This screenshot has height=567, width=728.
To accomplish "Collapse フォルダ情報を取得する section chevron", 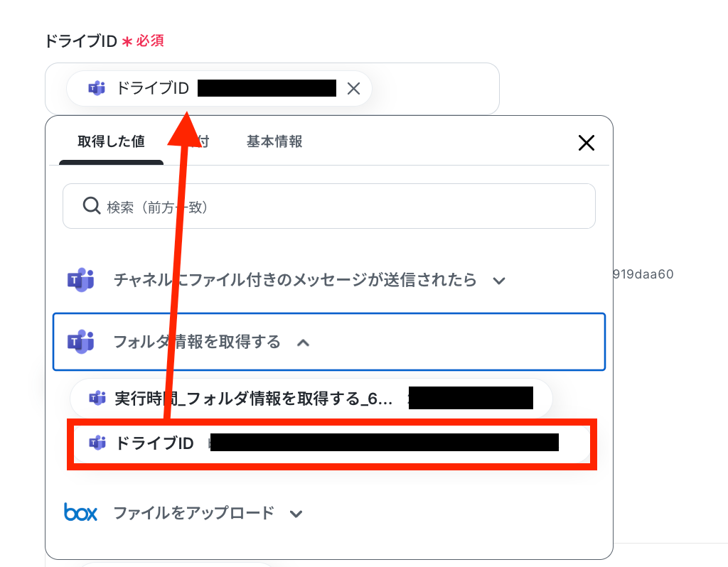I will coord(303,343).
